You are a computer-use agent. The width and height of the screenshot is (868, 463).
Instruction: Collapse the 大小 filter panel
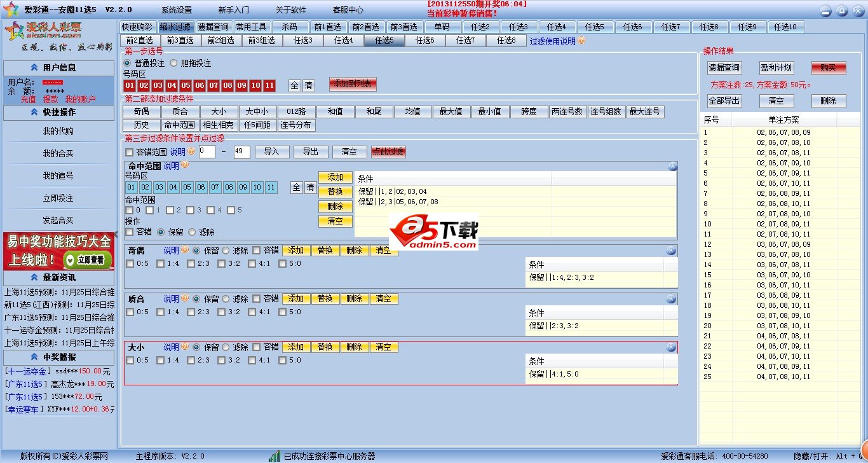pyautogui.click(x=671, y=347)
